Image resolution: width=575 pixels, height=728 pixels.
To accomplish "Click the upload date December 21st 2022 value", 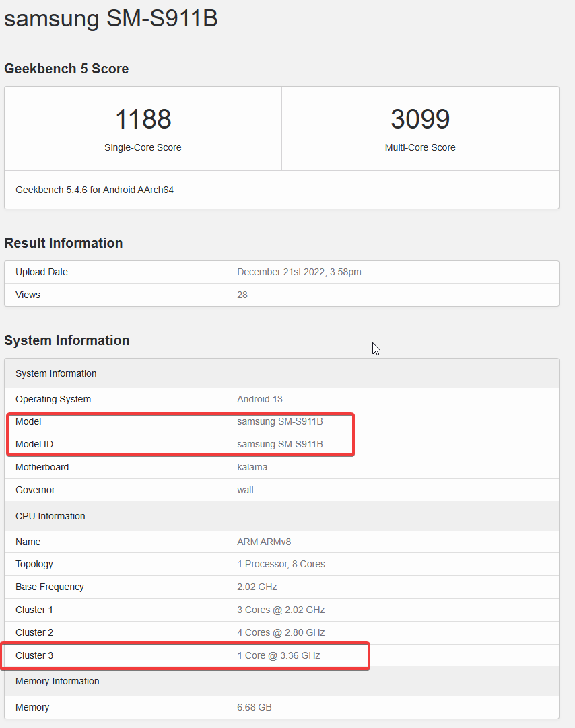I will tap(299, 272).
